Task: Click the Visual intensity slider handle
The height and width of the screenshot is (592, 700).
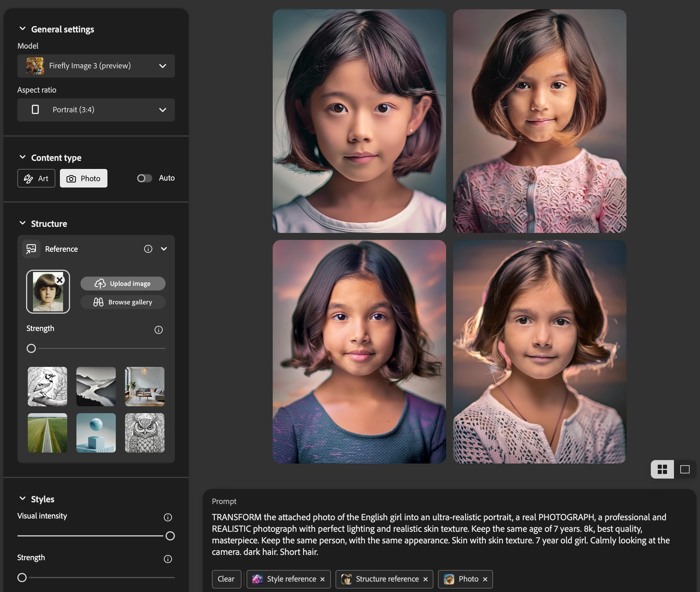Action: (x=170, y=536)
